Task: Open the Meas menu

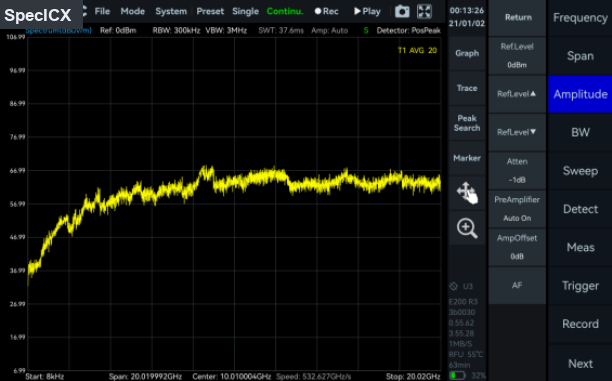Action: click(580, 247)
